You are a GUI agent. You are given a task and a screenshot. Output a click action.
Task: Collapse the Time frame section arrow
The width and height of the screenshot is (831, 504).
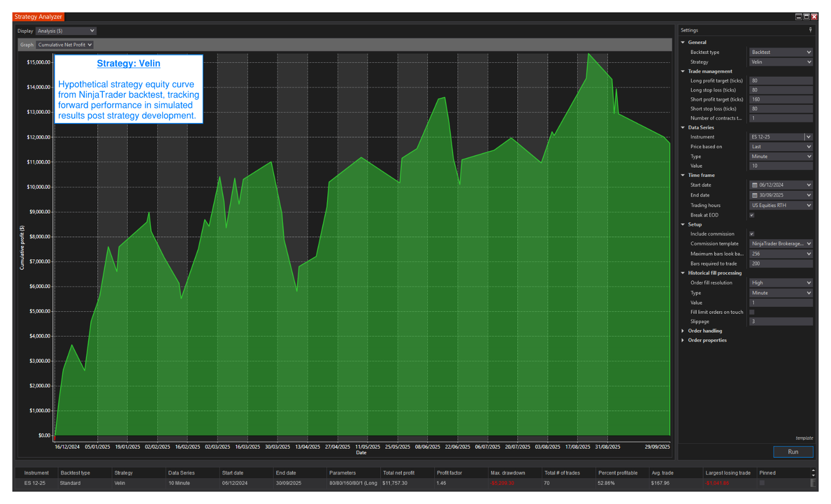coord(683,175)
